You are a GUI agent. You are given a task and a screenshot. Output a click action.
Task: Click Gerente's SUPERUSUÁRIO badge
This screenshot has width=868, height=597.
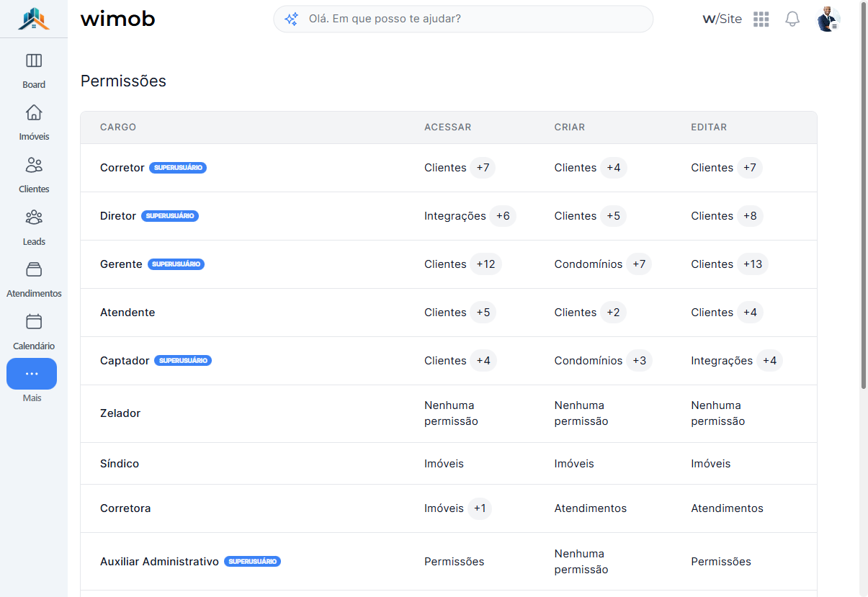coord(176,264)
